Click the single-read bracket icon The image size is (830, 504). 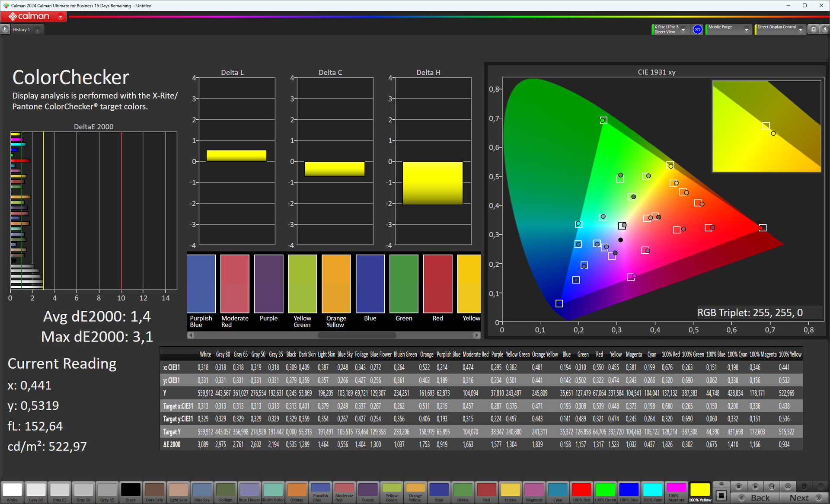[x=772, y=486]
